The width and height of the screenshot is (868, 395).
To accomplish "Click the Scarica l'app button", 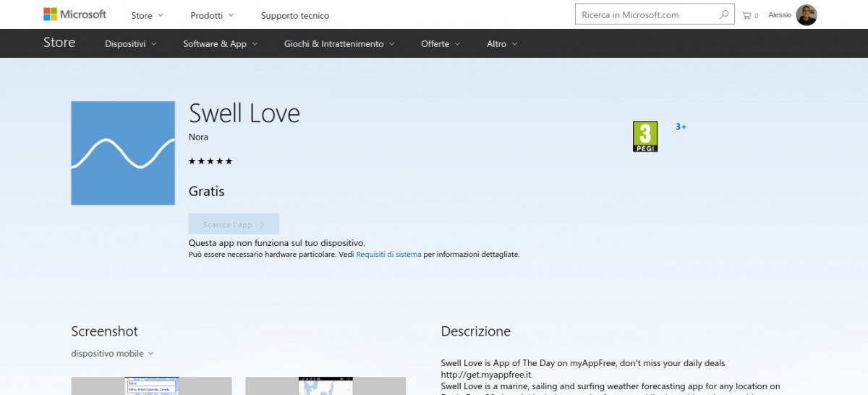I will (x=234, y=224).
